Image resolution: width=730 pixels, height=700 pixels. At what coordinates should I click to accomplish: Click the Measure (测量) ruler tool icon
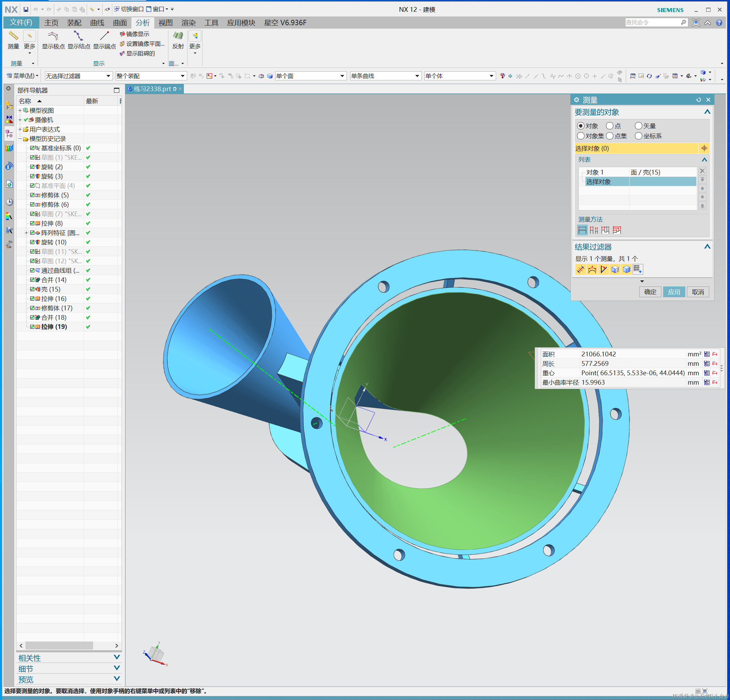tap(13, 36)
